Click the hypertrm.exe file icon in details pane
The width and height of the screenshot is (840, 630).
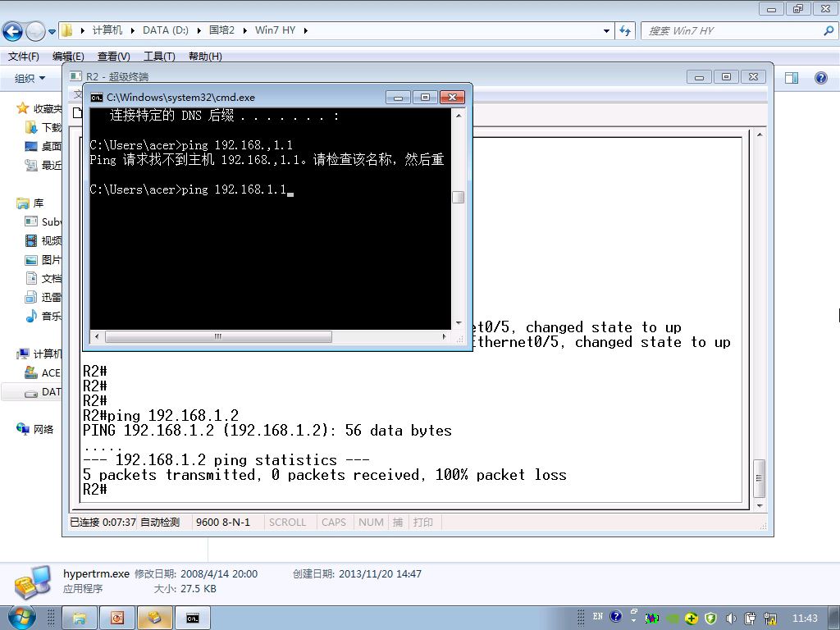click(33, 582)
